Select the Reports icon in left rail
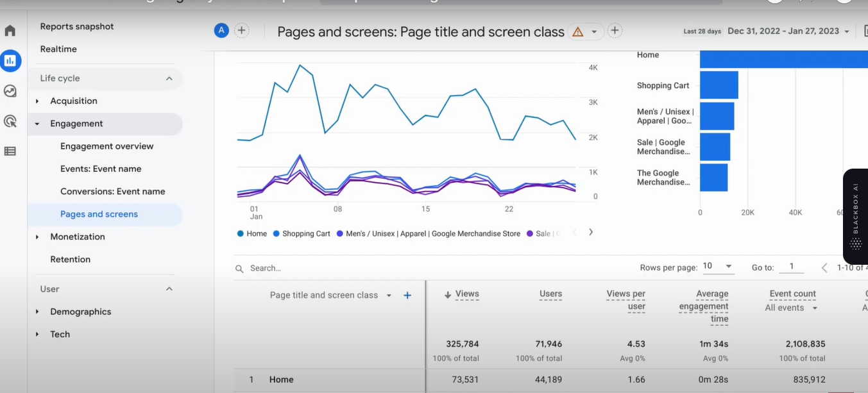The height and width of the screenshot is (393, 868). 10,61
